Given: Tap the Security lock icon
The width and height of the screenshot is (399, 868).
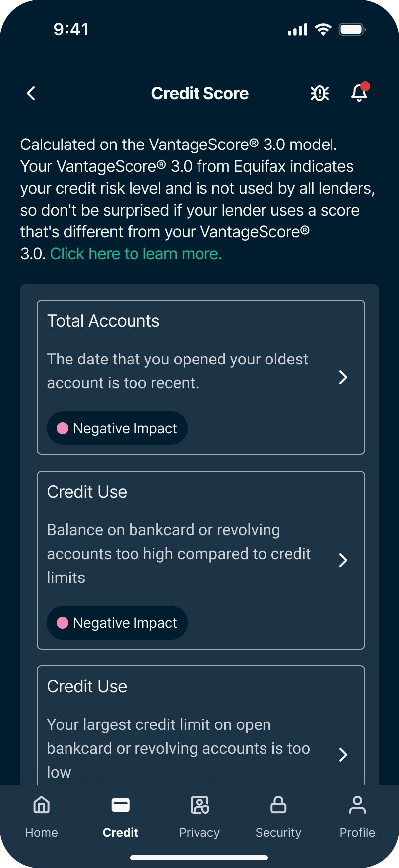Looking at the screenshot, I should pos(278,805).
